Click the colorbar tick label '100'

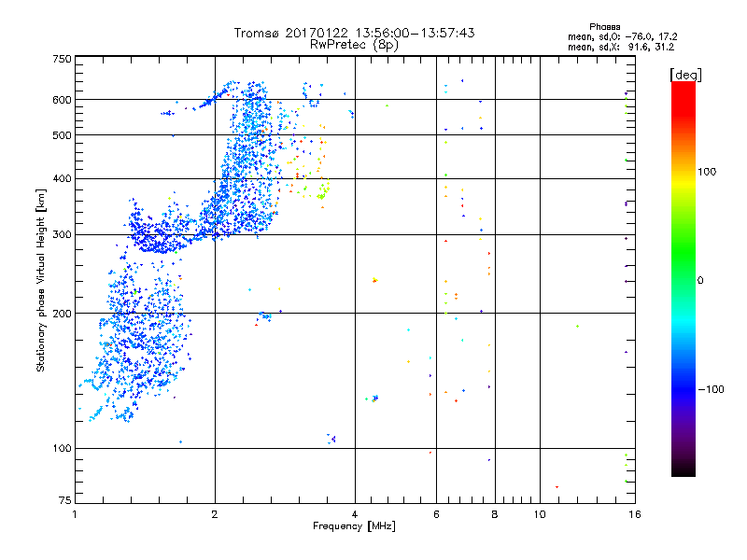[707, 172]
